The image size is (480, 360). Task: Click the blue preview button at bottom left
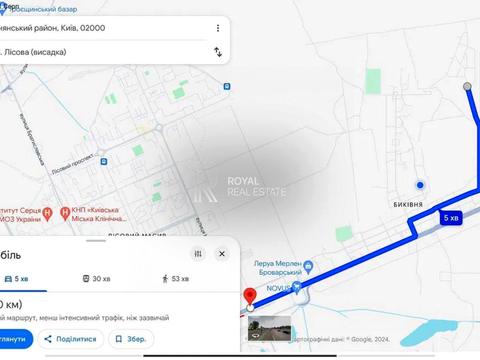pyautogui.click(x=15, y=339)
